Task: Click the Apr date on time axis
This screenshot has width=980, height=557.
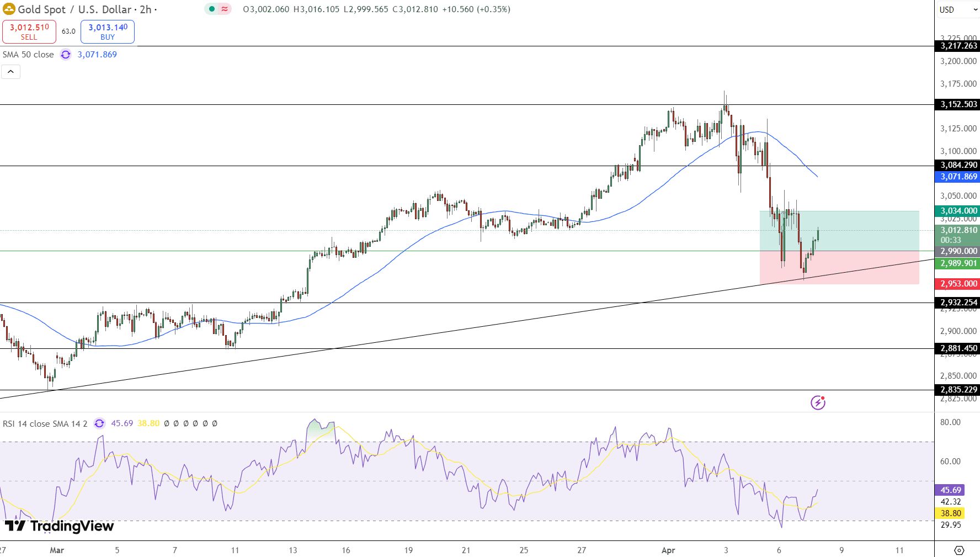Action: tap(668, 550)
